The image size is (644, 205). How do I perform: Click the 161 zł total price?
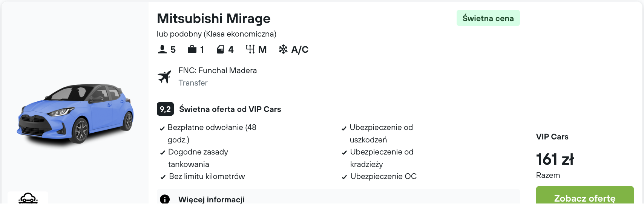(x=555, y=159)
